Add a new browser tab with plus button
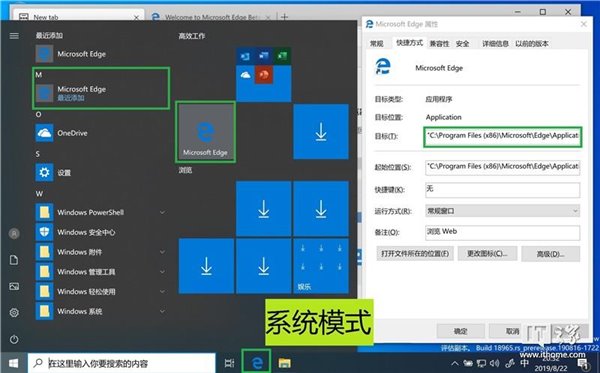 point(284,17)
